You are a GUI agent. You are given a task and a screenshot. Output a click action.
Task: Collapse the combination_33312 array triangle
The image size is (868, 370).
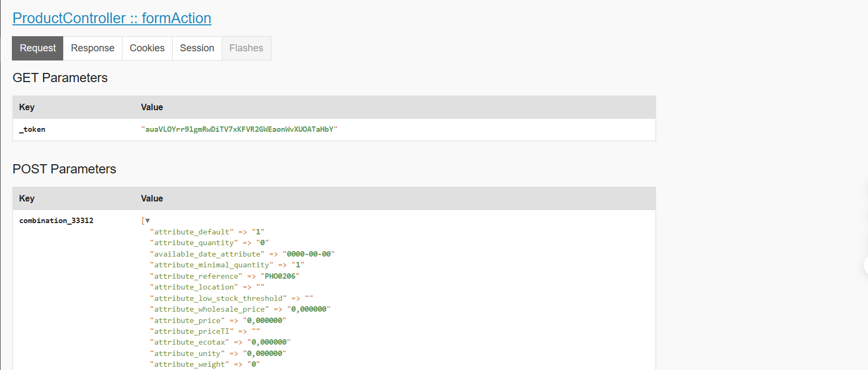tap(147, 220)
